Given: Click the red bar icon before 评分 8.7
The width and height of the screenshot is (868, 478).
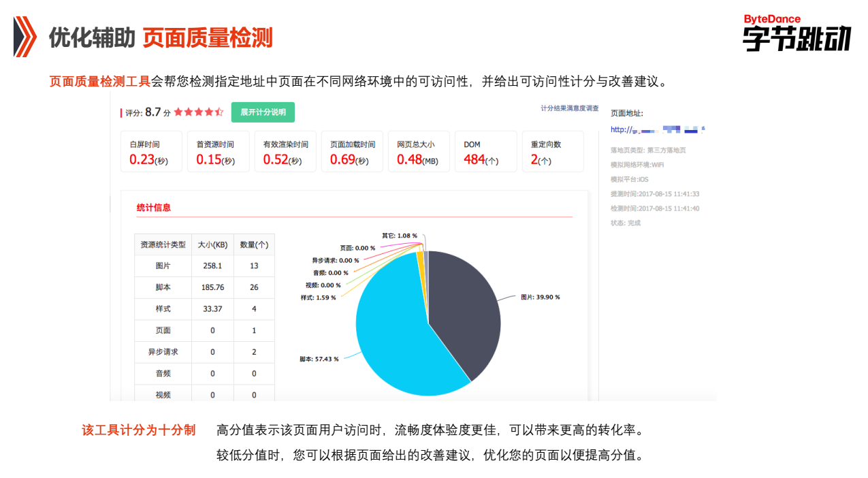Looking at the screenshot, I should click(123, 112).
